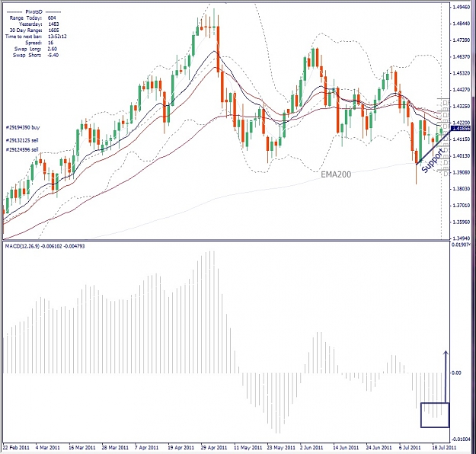The height and width of the screenshot is (454, 476).
Task: Click price level 1.38030 on axis
Action: [x=461, y=189]
